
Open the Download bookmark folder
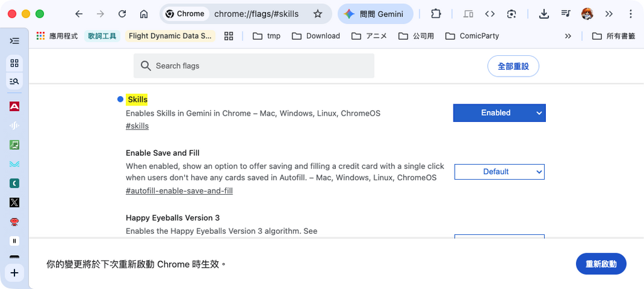(316, 36)
